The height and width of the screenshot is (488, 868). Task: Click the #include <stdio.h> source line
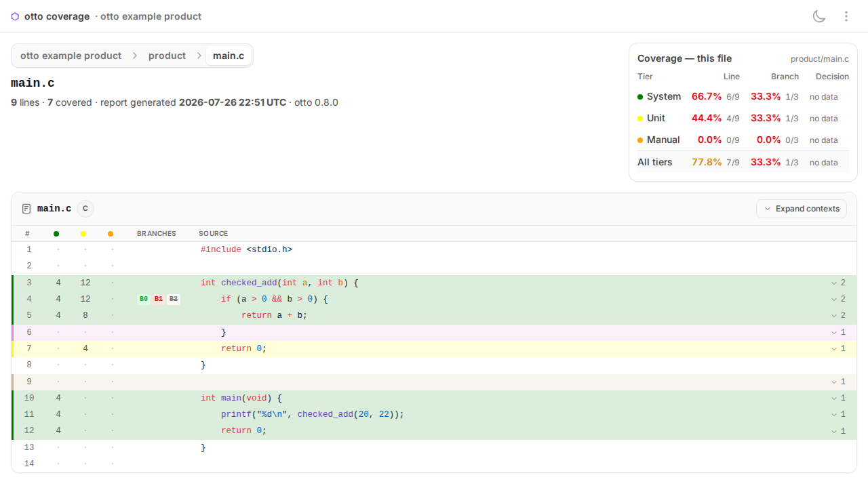click(246, 249)
